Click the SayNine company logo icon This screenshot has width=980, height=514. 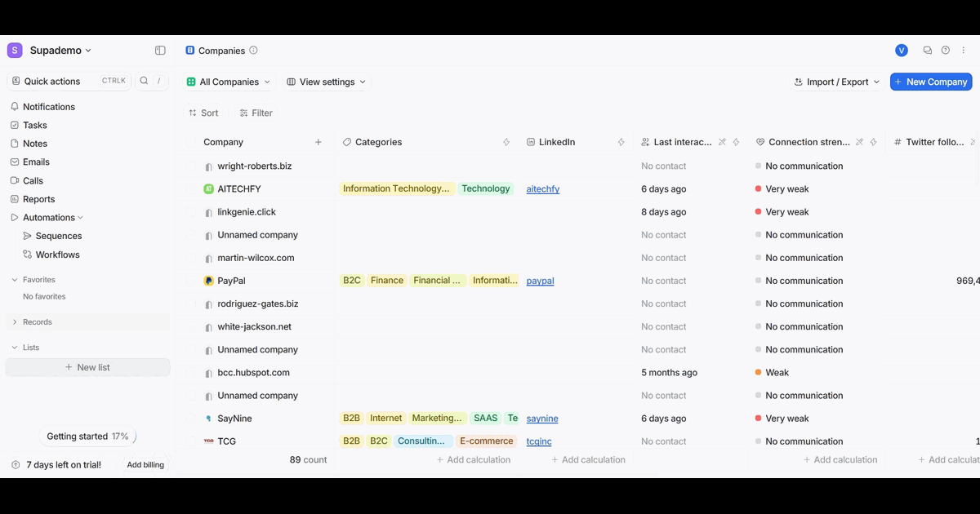(x=209, y=419)
